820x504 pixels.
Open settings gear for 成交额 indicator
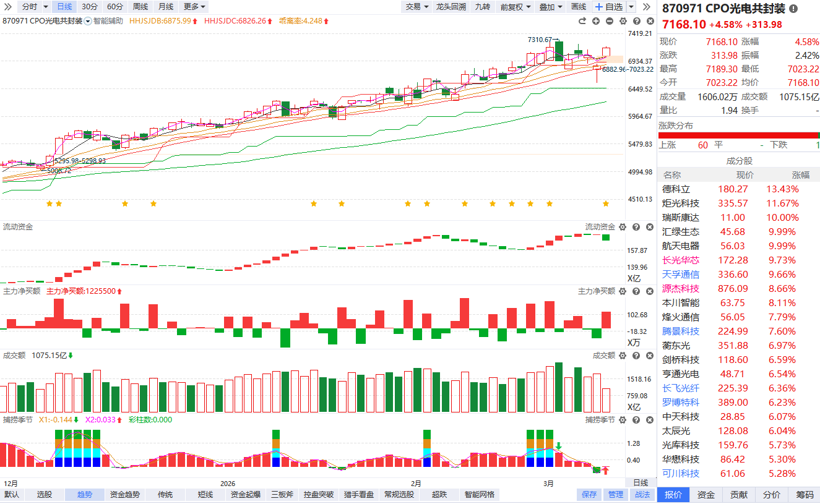pos(623,356)
